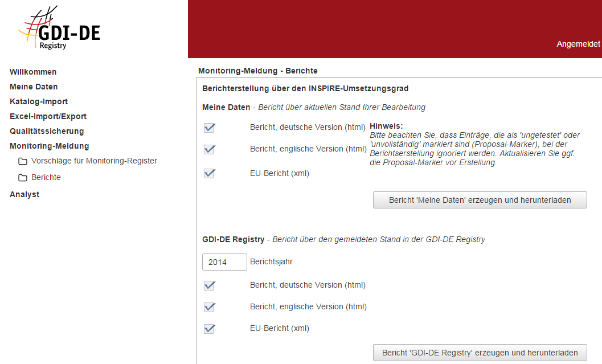The image size is (602, 364).
Task: Click folder icon next to Berichte
Action: 23,178
